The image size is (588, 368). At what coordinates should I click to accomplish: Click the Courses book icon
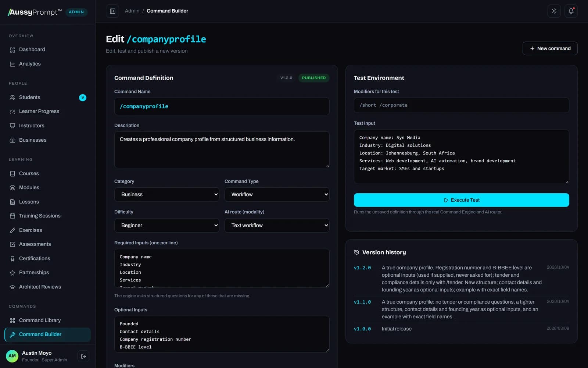[x=12, y=174]
